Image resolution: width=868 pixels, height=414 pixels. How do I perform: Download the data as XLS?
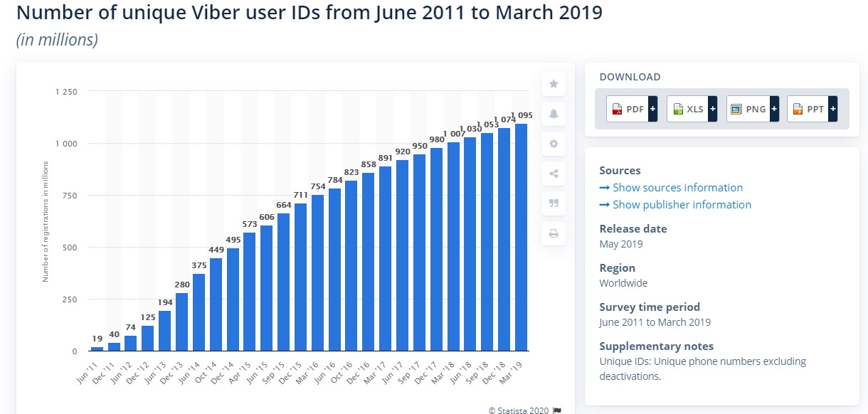point(692,109)
